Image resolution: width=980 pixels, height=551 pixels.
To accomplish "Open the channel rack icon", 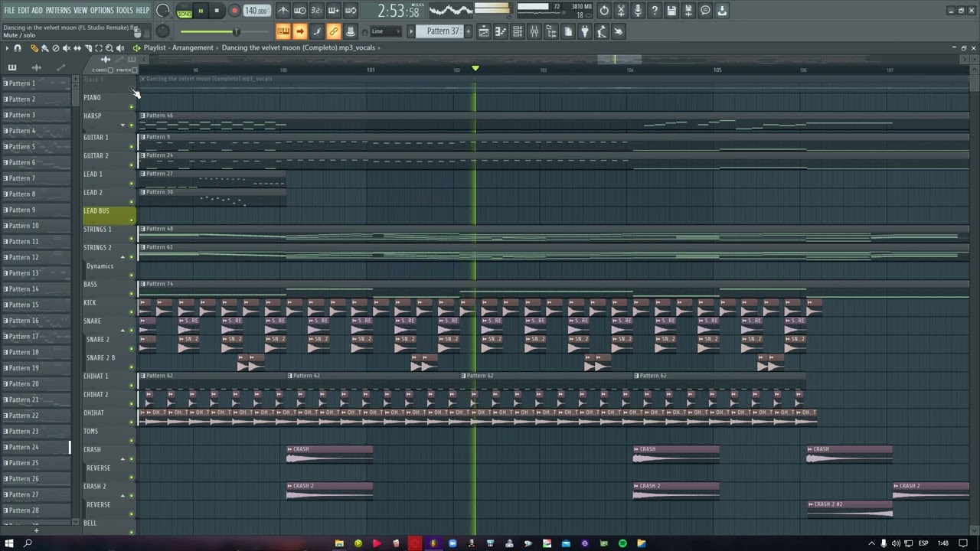I will tap(518, 31).
